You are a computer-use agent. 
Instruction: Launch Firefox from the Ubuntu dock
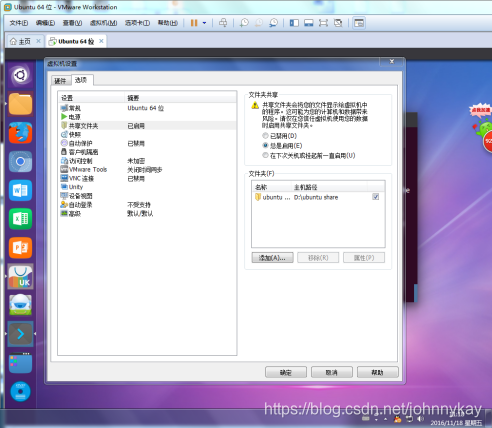click(21, 133)
